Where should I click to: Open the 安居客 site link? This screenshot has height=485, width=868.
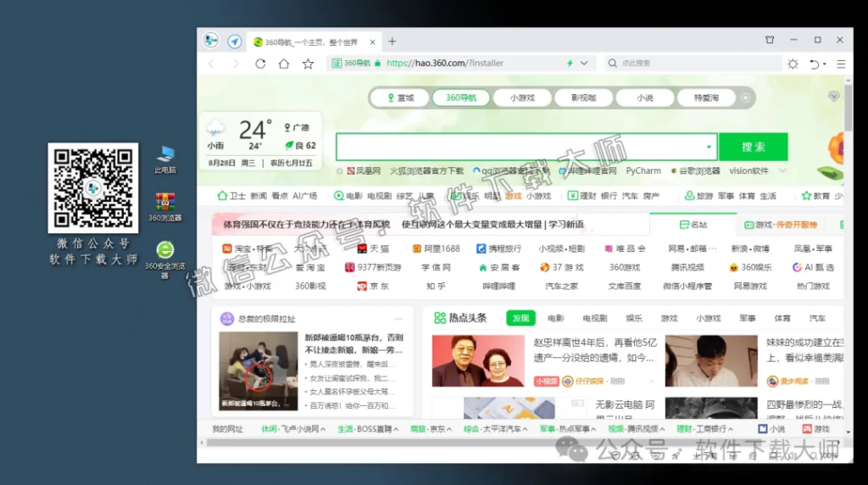point(499,267)
